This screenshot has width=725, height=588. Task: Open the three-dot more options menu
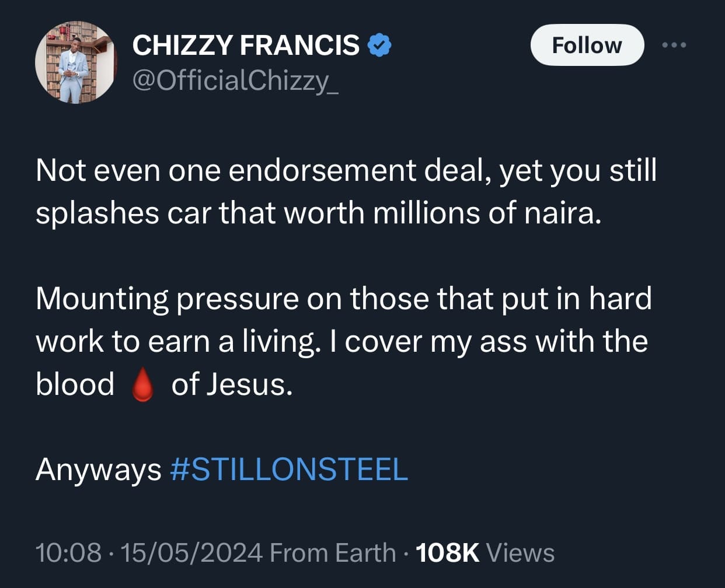pos(675,45)
